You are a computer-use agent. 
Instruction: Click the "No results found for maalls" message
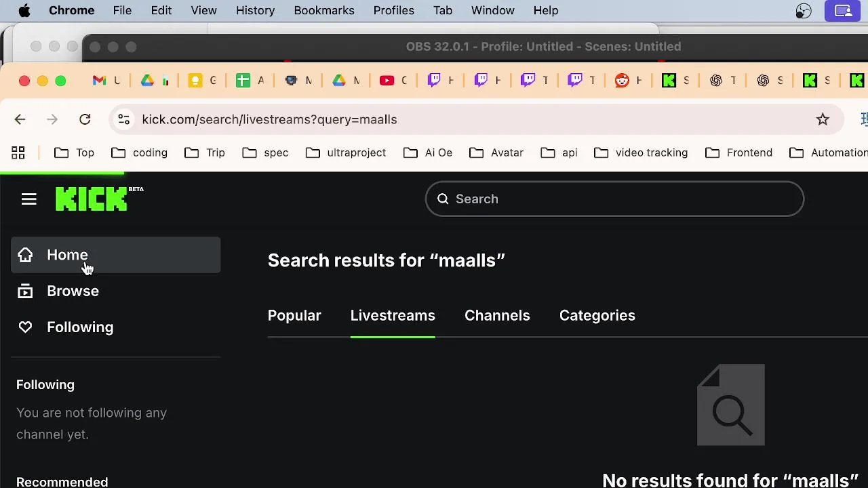730,480
